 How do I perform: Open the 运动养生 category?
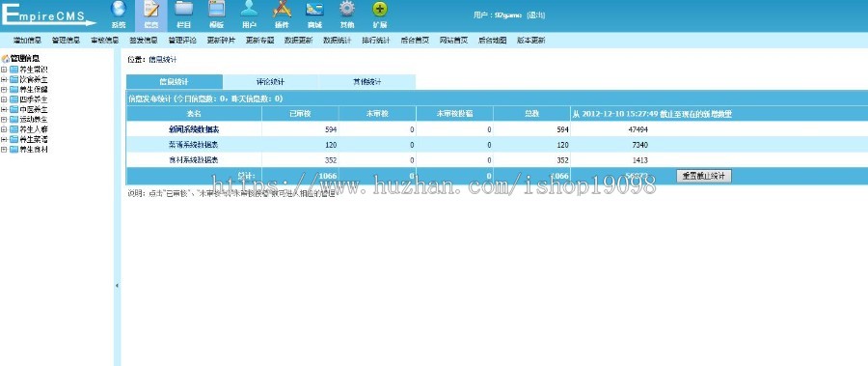[x=34, y=119]
